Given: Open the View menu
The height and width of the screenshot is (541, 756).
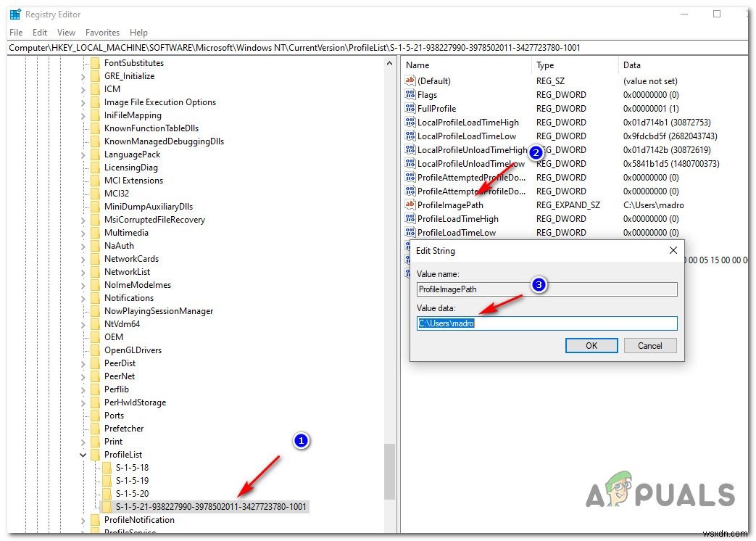Looking at the screenshot, I should click(66, 33).
